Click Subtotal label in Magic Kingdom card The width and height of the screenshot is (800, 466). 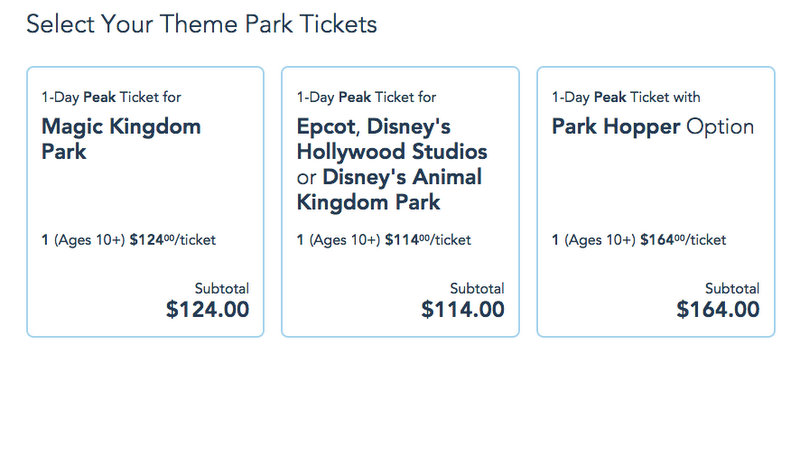click(221, 288)
